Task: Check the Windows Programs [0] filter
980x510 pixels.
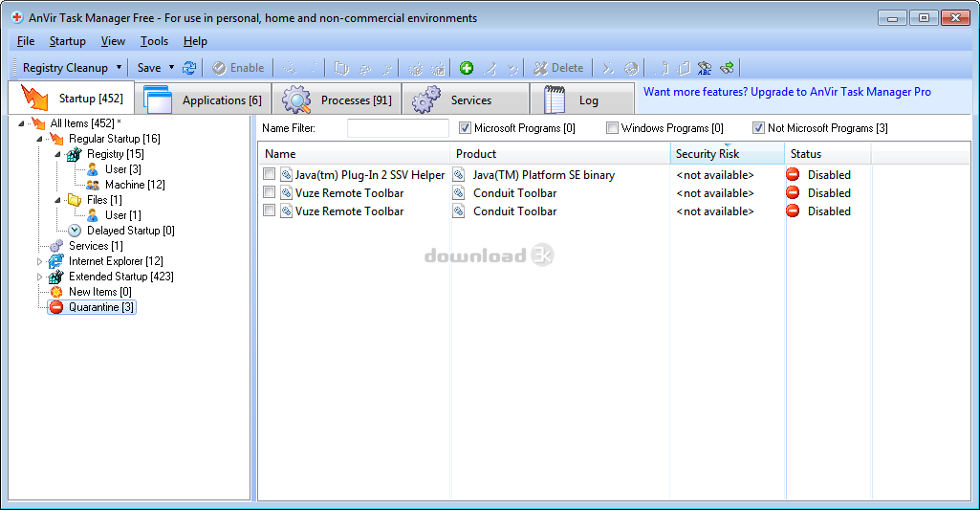Action: pyautogui.click(x=613, y=127)
